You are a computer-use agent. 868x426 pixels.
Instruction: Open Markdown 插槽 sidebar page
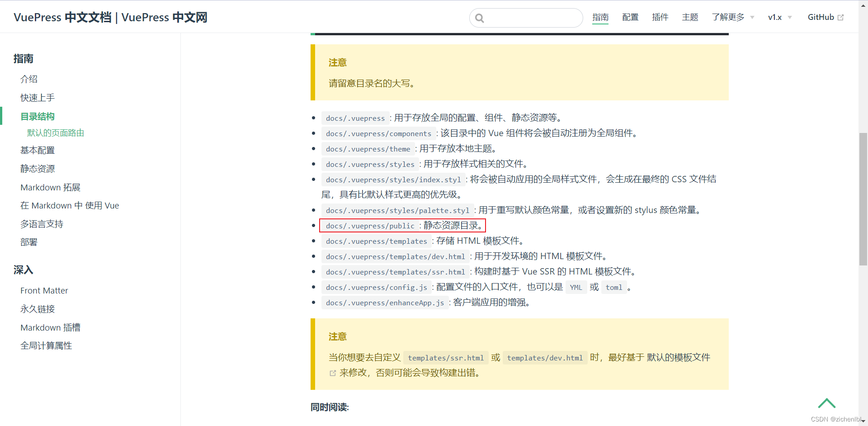click(50, 327)
